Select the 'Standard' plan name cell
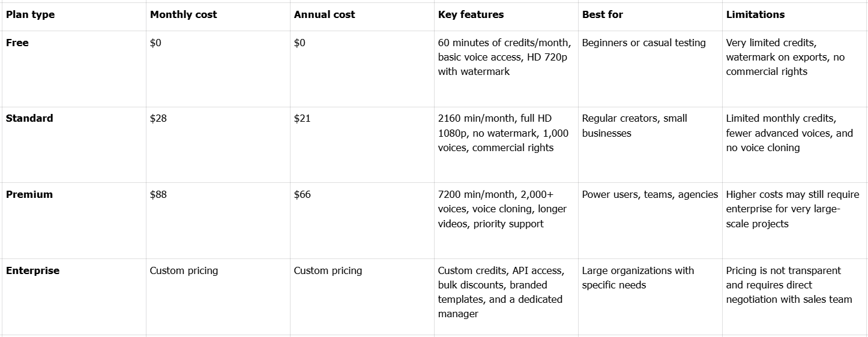 click(x=29, y=118)
